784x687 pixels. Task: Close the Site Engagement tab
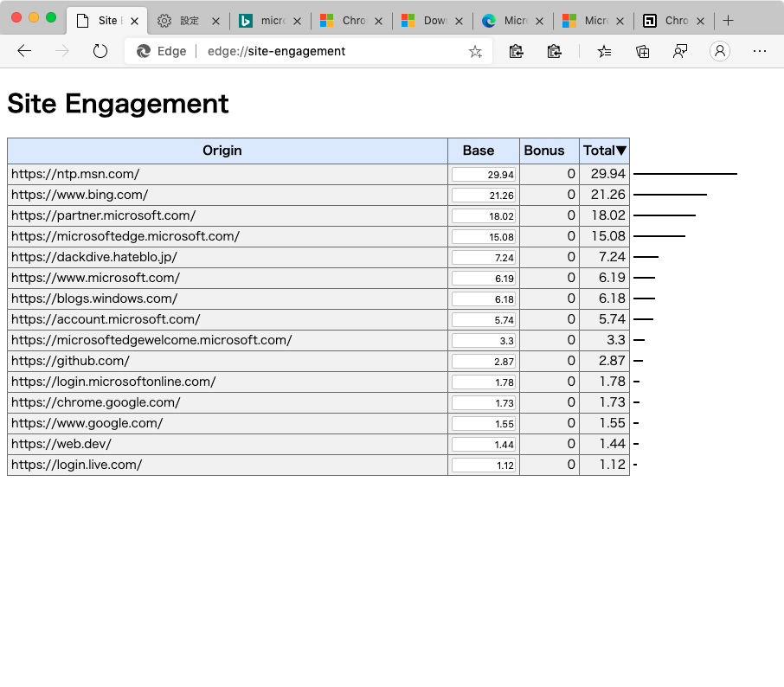(x=134, y=21)
